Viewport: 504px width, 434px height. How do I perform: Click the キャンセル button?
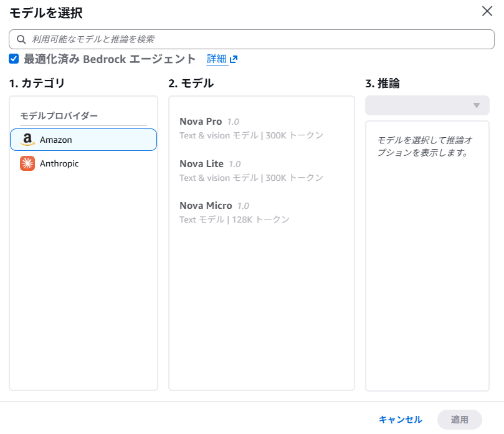[400, 420]
